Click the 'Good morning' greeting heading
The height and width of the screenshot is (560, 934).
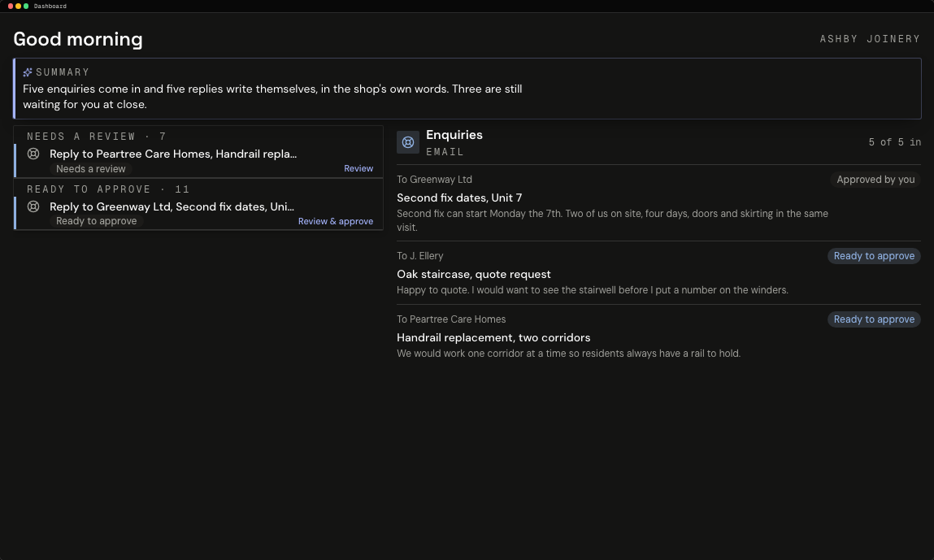[x=78, y=39]
